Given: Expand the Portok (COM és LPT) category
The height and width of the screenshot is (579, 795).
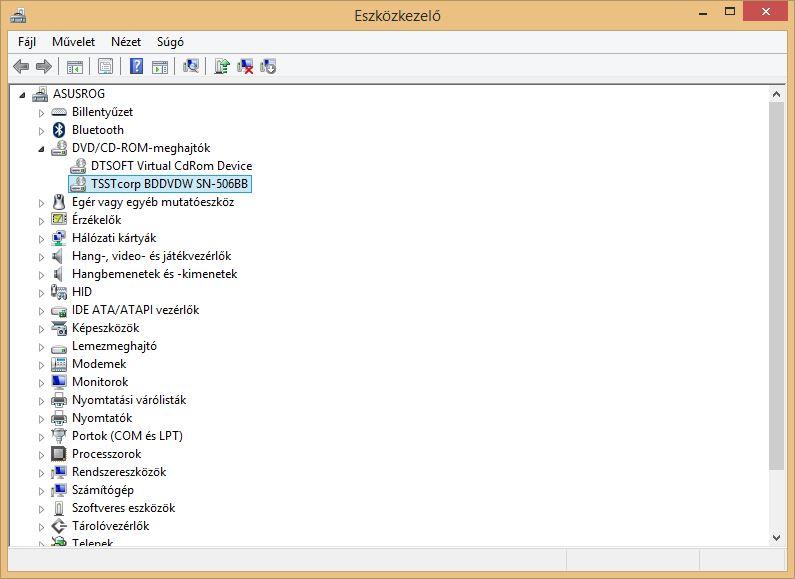Looking at the screenshot, I should 42,437.
